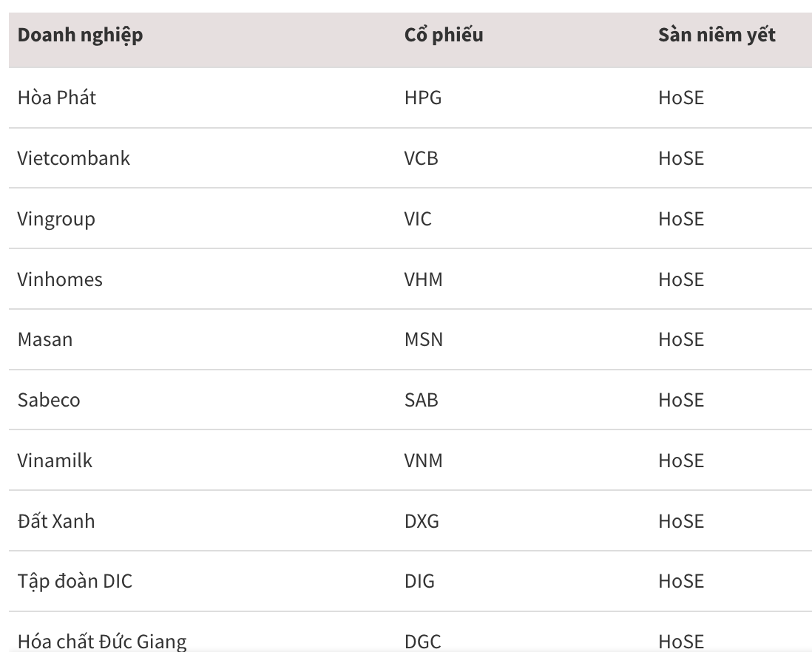Viewport: 812px width, 652px height.
Task: Select the Vietcombank row name
Action: coord(74,158)
